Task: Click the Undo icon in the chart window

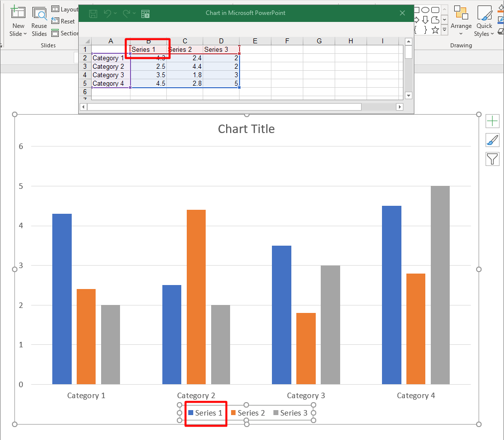Action: (108, 13)
